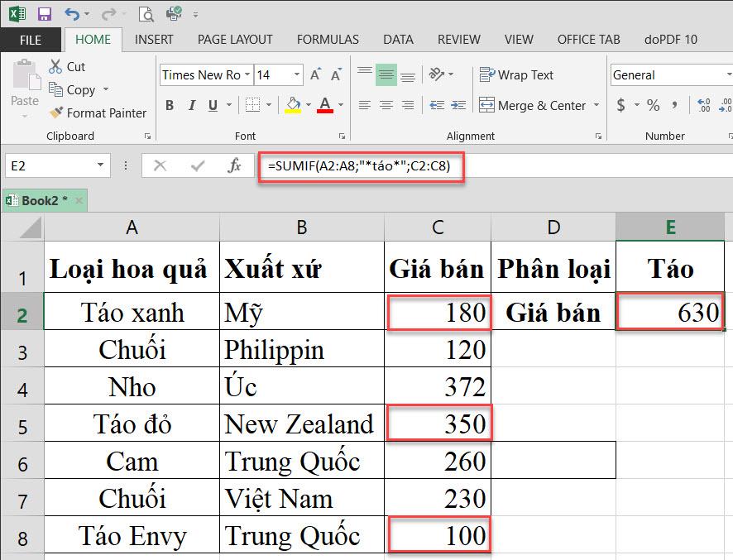This screenshot has height=560, width=733.
Task: Click the Cut button
Action: click(x=70, y=66)
